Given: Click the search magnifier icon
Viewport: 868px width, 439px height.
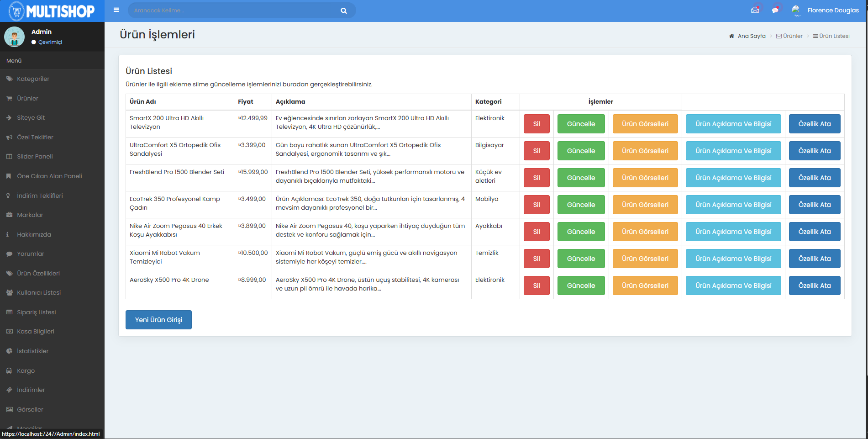Looking at the screenshot, I should pyautogui.click(x=343, y=11).
